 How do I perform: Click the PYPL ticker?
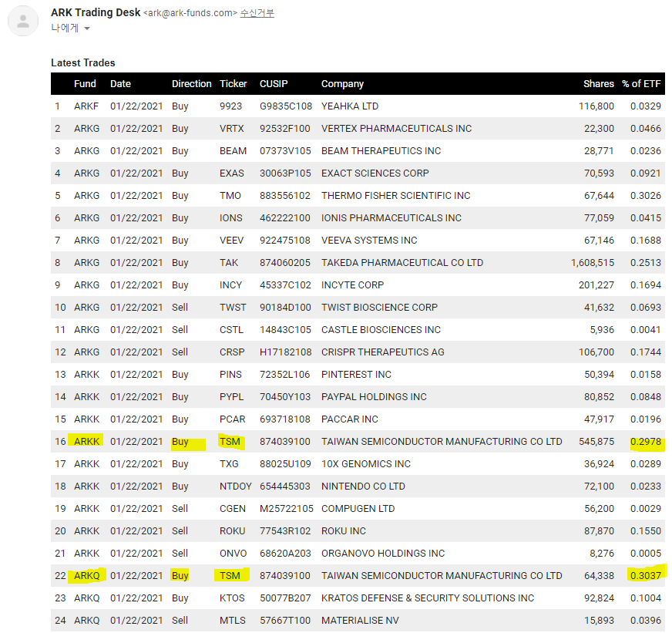pos(232,397)
